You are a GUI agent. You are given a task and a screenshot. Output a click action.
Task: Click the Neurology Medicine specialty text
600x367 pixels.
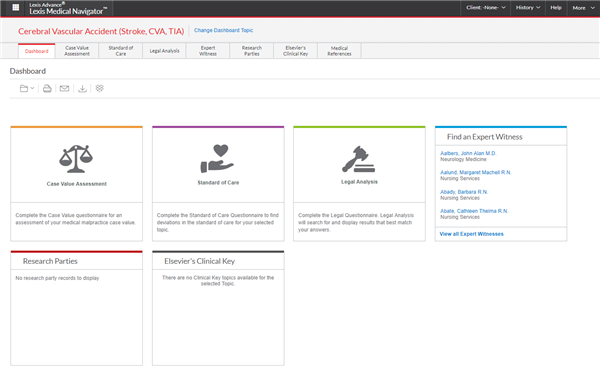(463, 159)
